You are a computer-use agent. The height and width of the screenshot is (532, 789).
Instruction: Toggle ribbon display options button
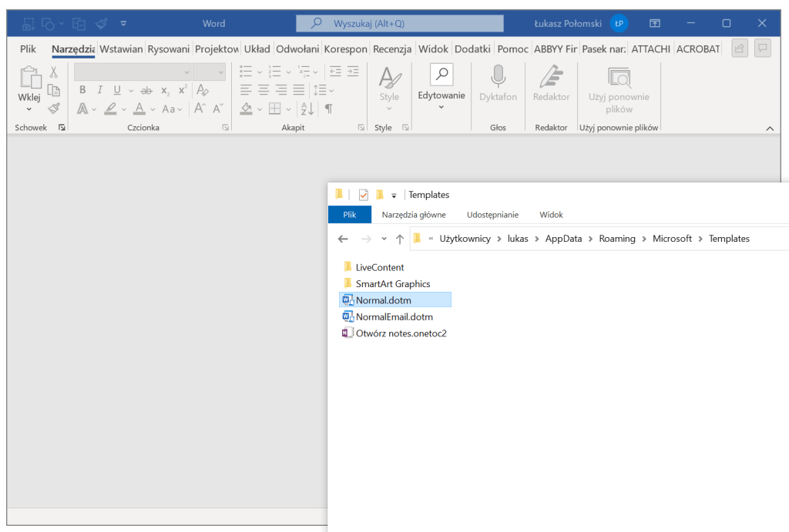coord(654,23)
